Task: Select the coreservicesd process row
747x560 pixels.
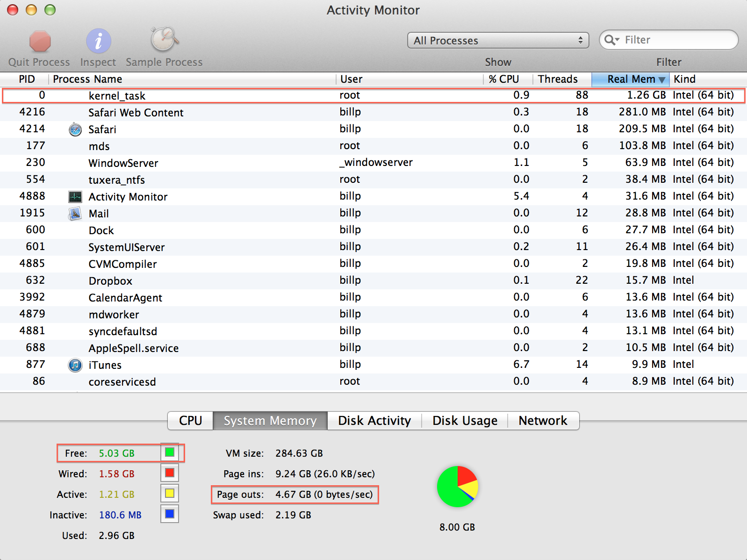Action: click(x=373, y=381)
